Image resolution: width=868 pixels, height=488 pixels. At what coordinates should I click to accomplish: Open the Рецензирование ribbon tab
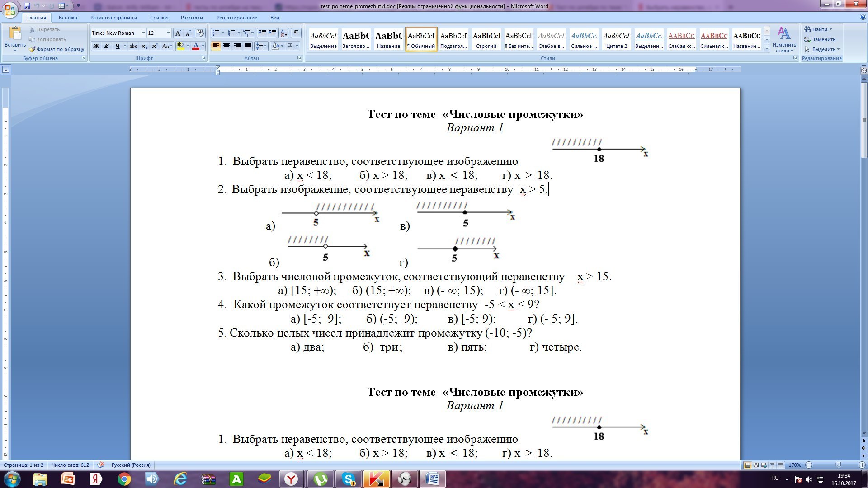236,18
